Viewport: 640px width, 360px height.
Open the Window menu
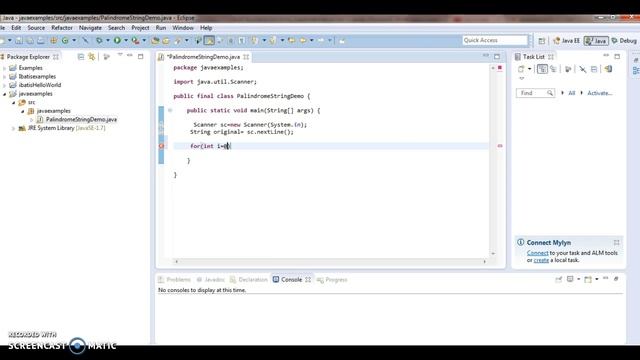click(x=182, y=28)
